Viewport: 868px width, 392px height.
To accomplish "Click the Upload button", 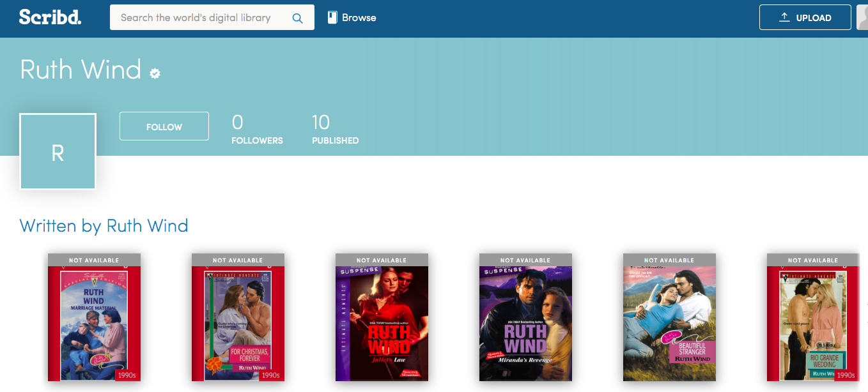I will click(x=805, y=18).
